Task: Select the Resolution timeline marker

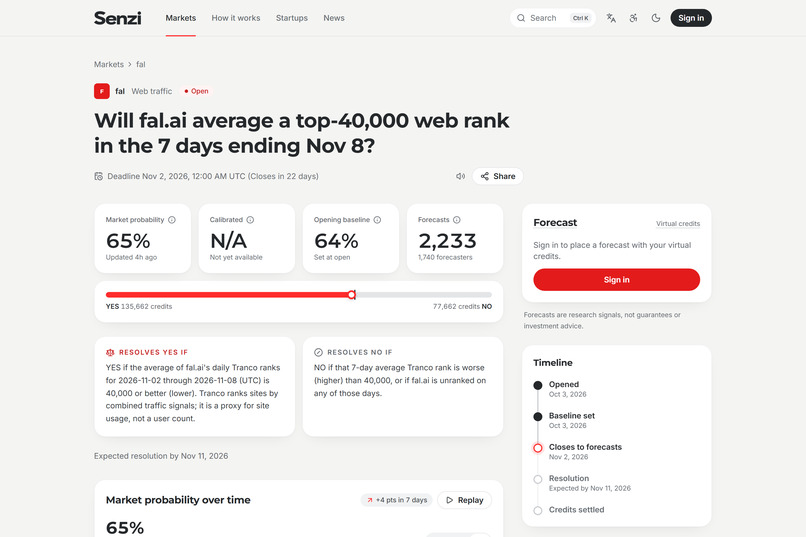Action: pos(538,479)
